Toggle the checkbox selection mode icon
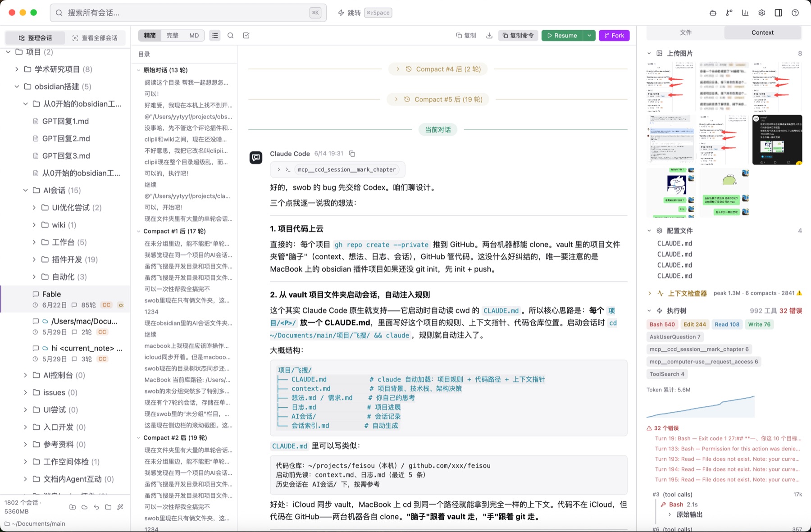811x532 pixels. [246, 36]
